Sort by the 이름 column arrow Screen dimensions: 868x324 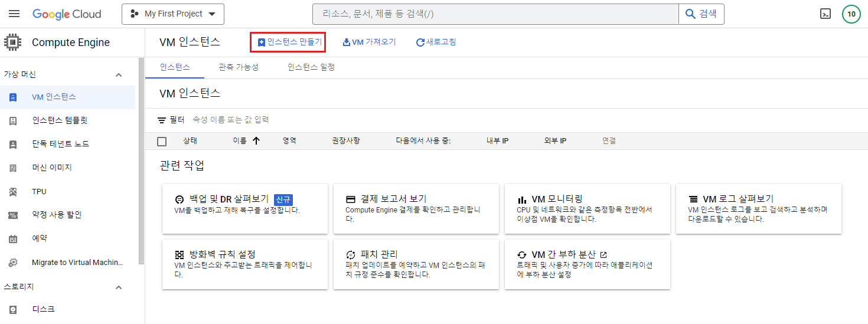point(256,141)
